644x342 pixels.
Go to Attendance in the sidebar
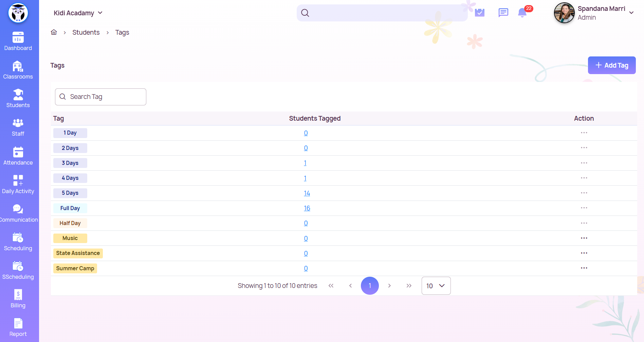[x=18, y=156]
